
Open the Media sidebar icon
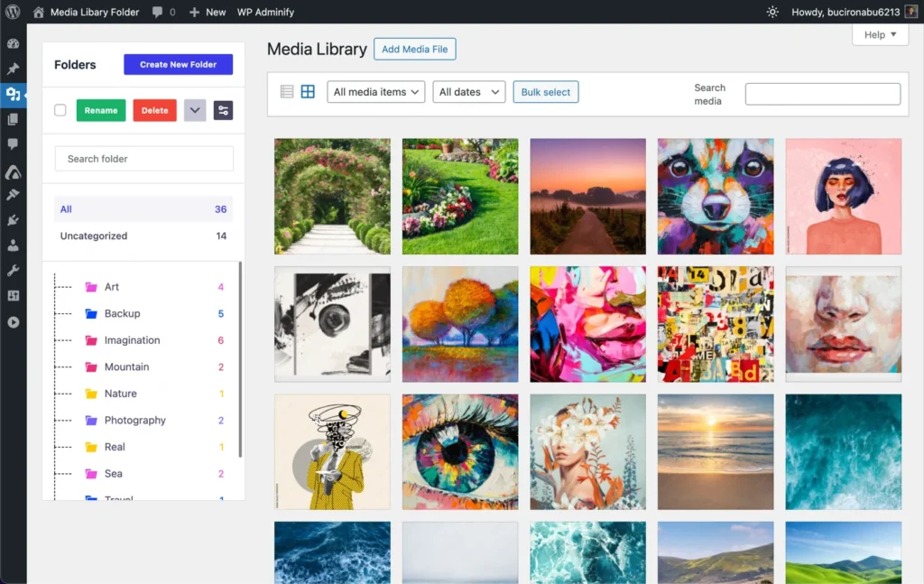[x=13, y=94]
